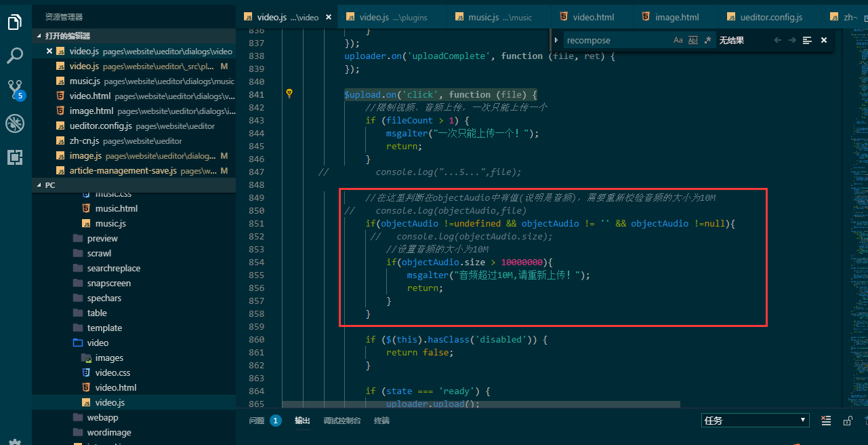Open video.html from open editors list
Screen dimensions: 868x445
(134, 96)
